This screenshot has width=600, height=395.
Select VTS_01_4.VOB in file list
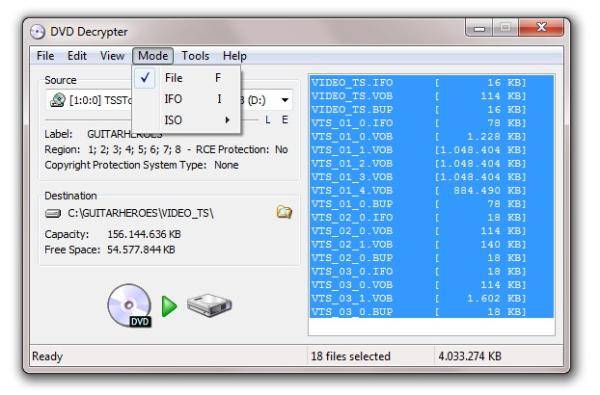pos(432,190)
